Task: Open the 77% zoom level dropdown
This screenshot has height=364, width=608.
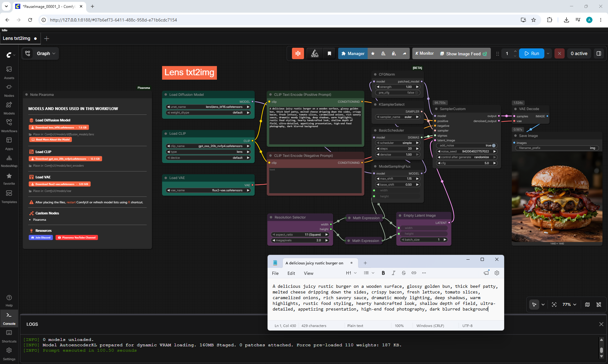Action: tap(569, 305)
